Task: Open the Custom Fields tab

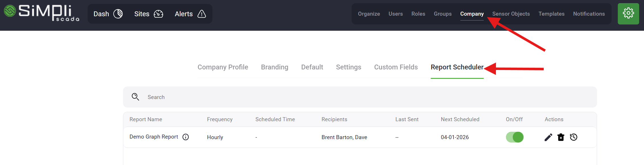Action: (x=396, y=67)
